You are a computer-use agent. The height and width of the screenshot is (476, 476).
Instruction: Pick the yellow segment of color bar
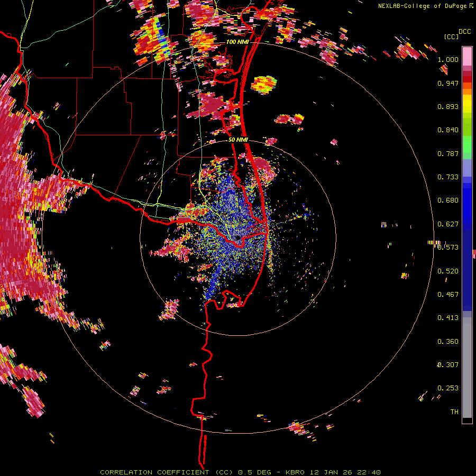[467, 104]
